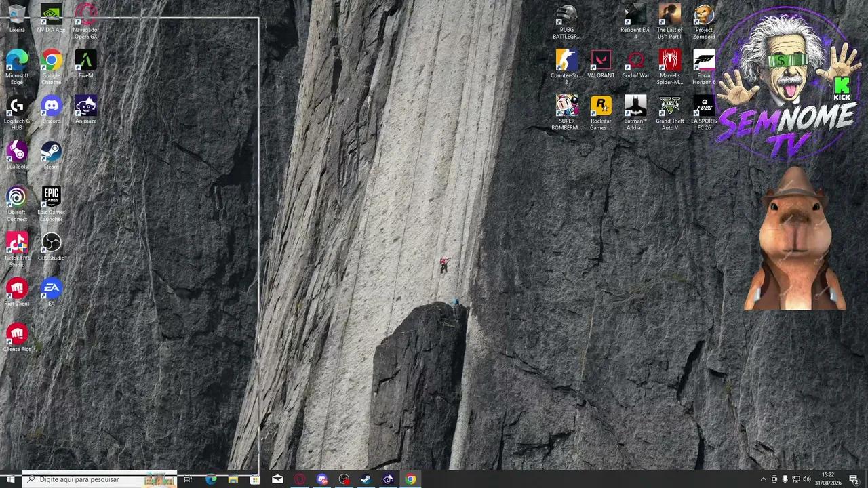868x488 pixels.
Task: Select the Epic Games Launcher shortcut
Action: 52,204
